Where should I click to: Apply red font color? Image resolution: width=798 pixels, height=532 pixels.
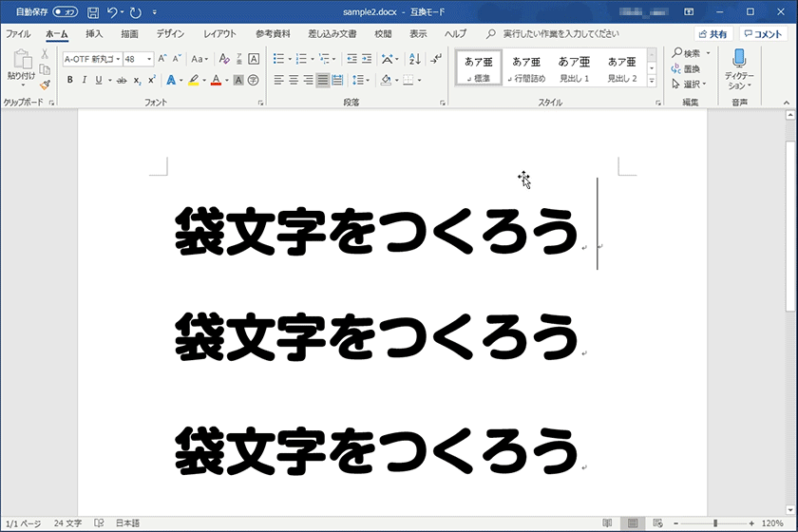(216, 80)
